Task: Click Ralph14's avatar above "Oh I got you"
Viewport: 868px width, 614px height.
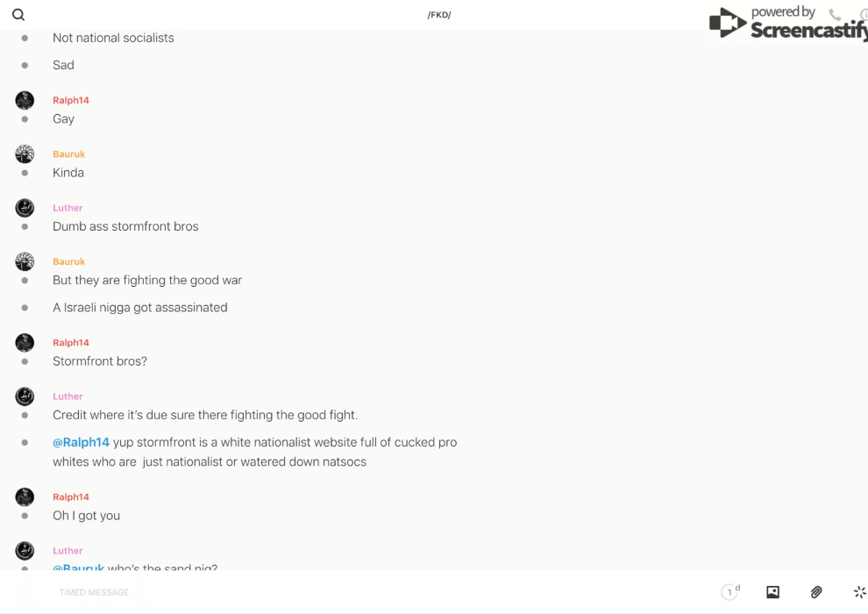Action: click(x=25, y=497)
